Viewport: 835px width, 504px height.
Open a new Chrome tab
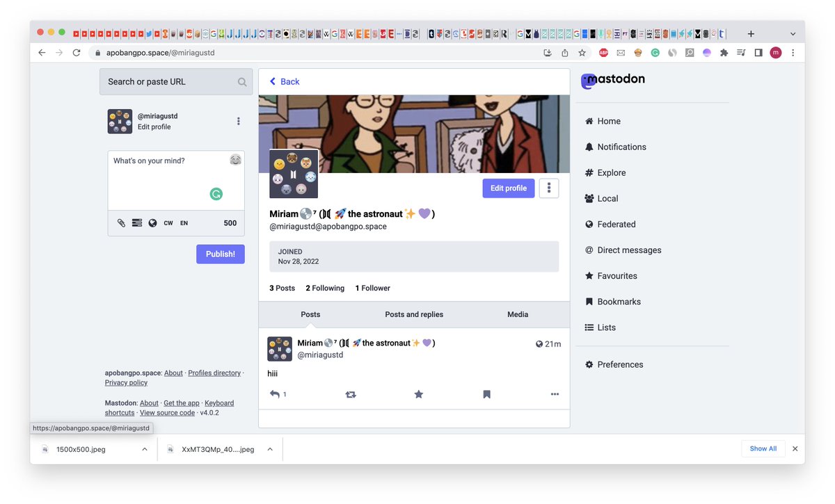tap(751, 33)
